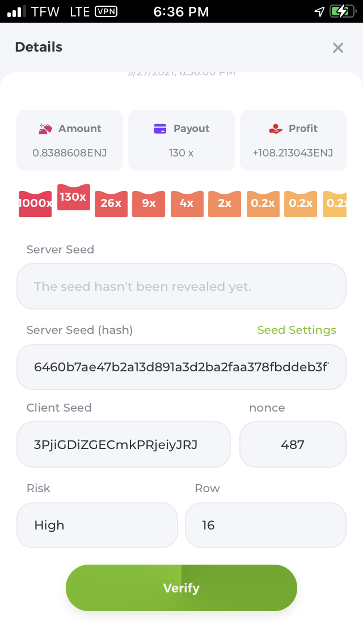Tap the Amount wager icon
The height and width of the screenshot is (644, 363).
click(x=45, y=129)
